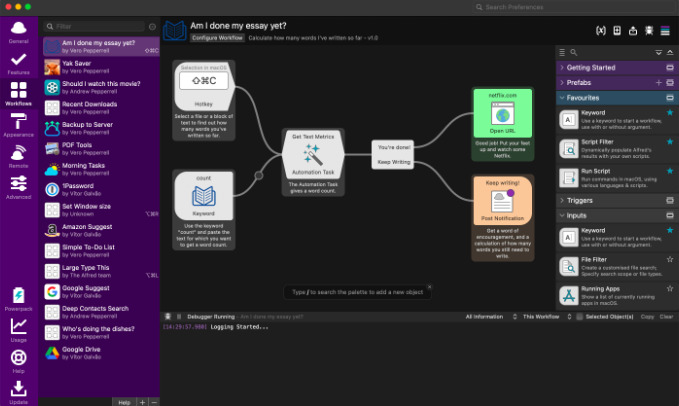
Task: Open the Update download section
Action: (19, 393)
